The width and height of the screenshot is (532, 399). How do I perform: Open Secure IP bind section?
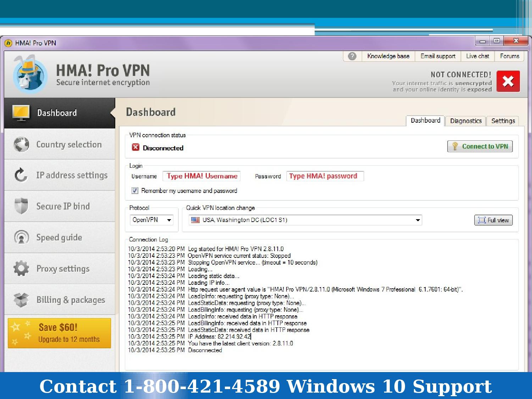60,206
